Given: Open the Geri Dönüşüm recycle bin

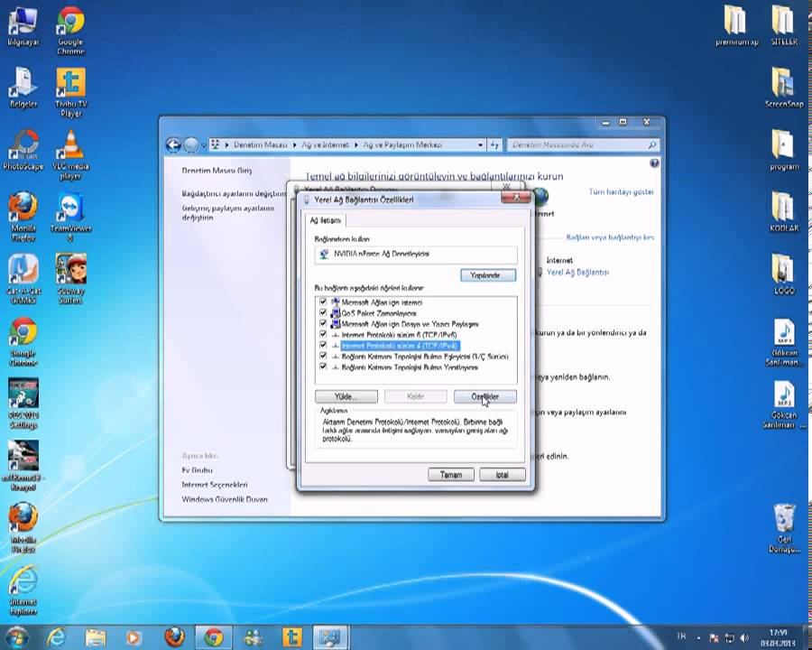Looking at the screenshot, I should [x=783, y=529].
